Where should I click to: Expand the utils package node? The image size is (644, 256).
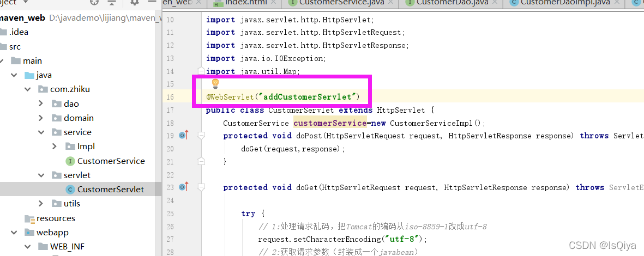(41, 204)
